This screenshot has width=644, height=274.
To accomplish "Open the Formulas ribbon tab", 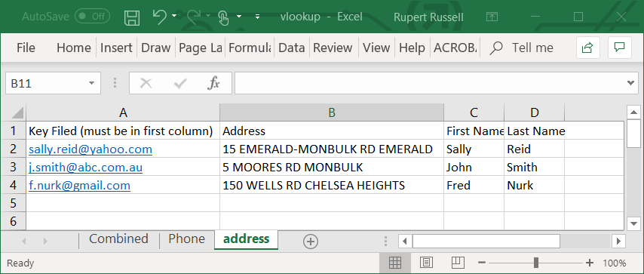I will (x=250, y=48).
